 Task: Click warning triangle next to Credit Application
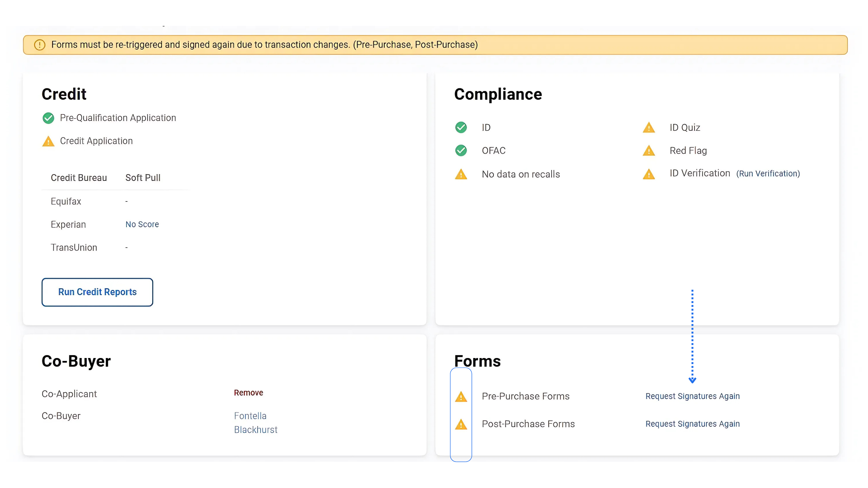tap(48, 141)
